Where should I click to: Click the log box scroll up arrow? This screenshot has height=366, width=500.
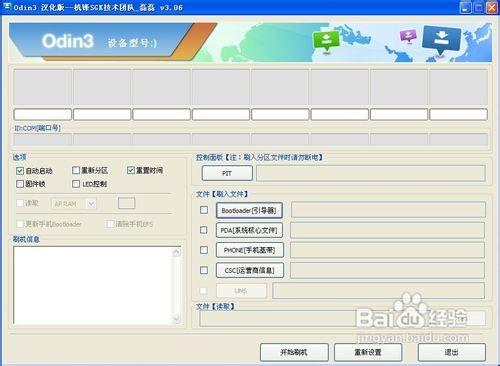pos(177,252)
